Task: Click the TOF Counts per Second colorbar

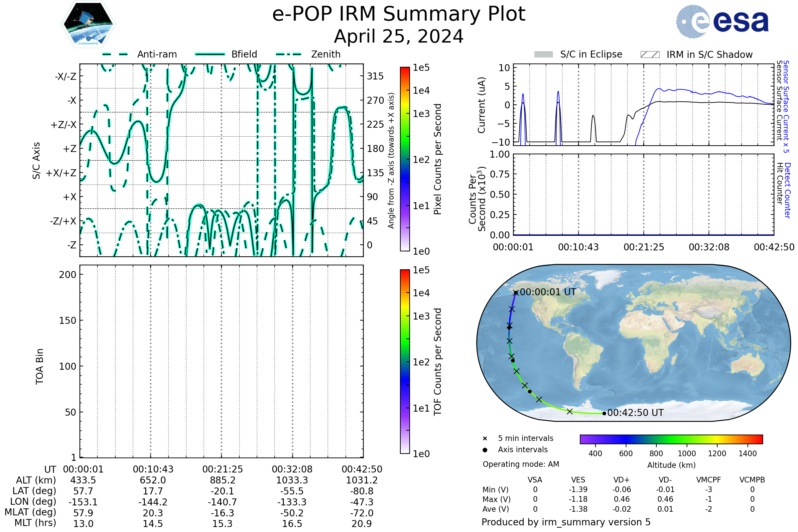Action: [405, 361]
